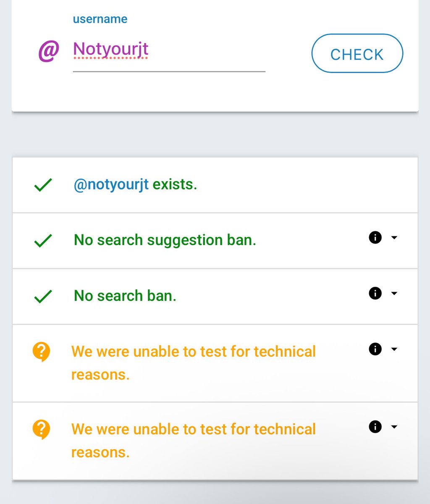This screenshot has height=504, width=430.
Task: Click the info icon on first unable-to-test row
Action: coord(375,349)
